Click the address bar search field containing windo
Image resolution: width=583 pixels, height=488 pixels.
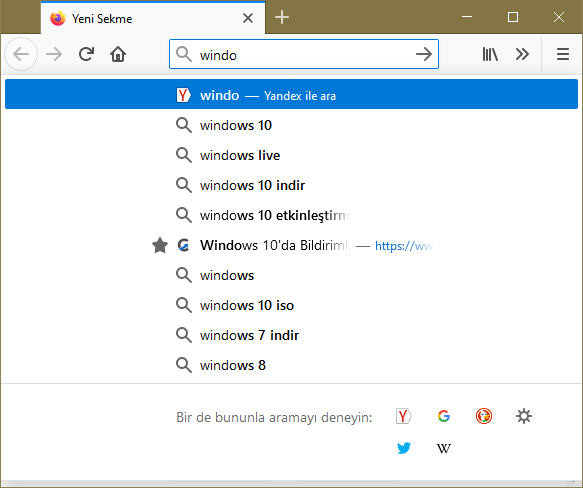[x=304, y=54]
